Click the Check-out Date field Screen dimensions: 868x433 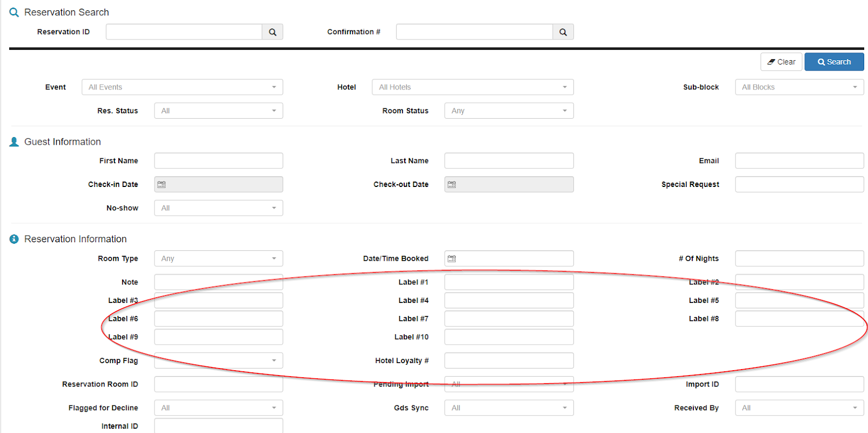point(509,184)
